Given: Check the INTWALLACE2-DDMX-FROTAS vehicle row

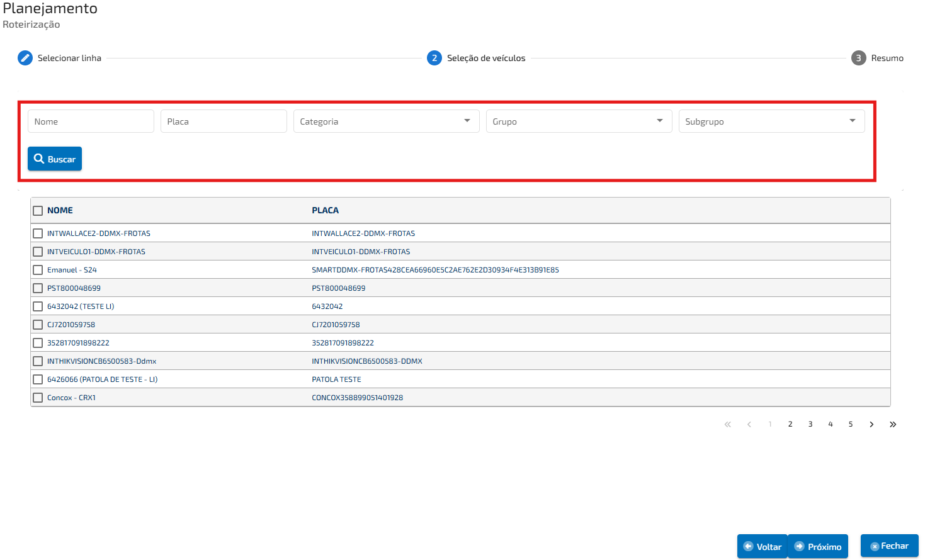Looking at the screenshot, I should [x=38, y=233].
